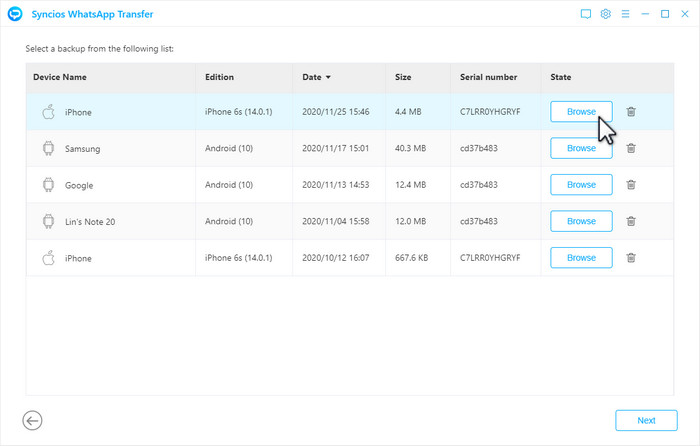Image resolution: width=700 pixels, height=446 pixels.
Task: Click the 2020/11/25 15:46 date cell
Action: click(336, 112)
